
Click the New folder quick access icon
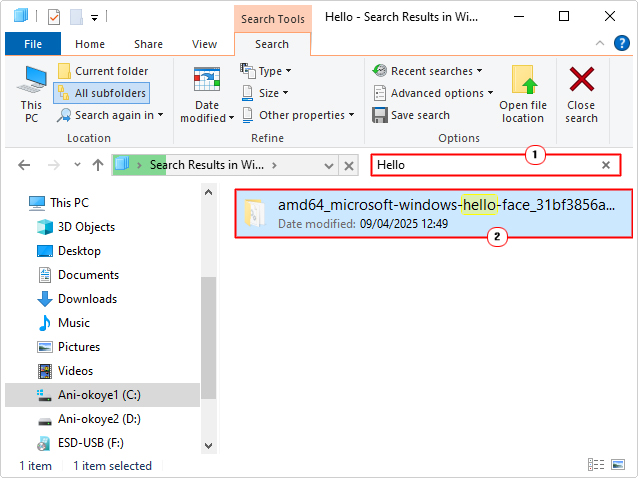click(76, 17)
